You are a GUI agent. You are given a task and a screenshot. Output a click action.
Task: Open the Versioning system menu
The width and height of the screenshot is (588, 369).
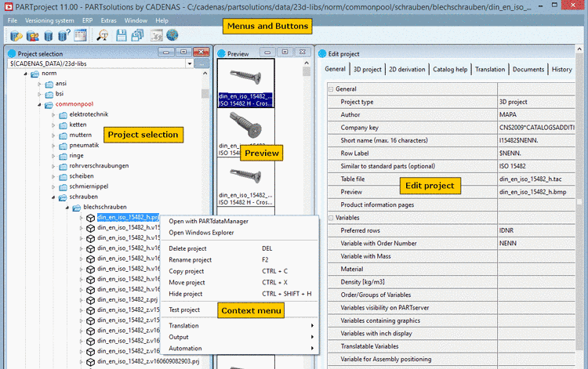coord(49,20)
